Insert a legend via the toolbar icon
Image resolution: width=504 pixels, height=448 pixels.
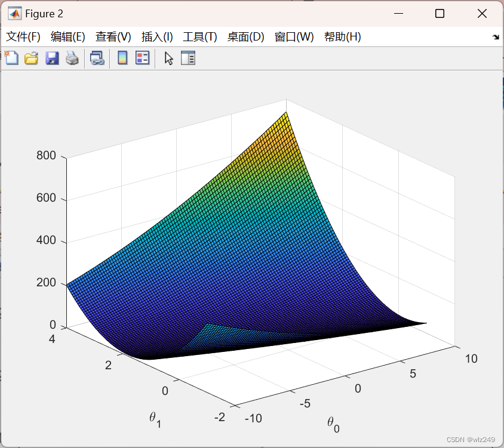tap(142, 58)
